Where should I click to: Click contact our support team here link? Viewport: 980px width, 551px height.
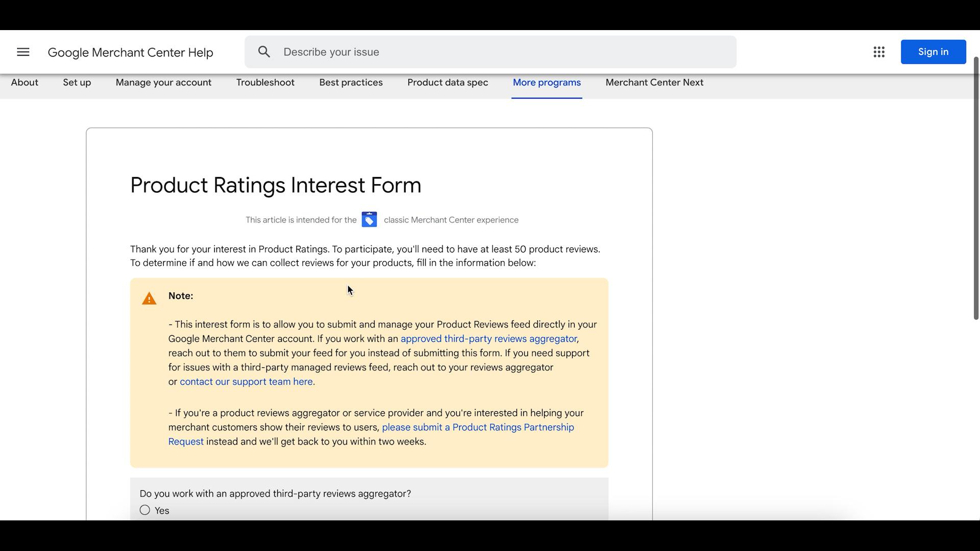click(246, 382)
